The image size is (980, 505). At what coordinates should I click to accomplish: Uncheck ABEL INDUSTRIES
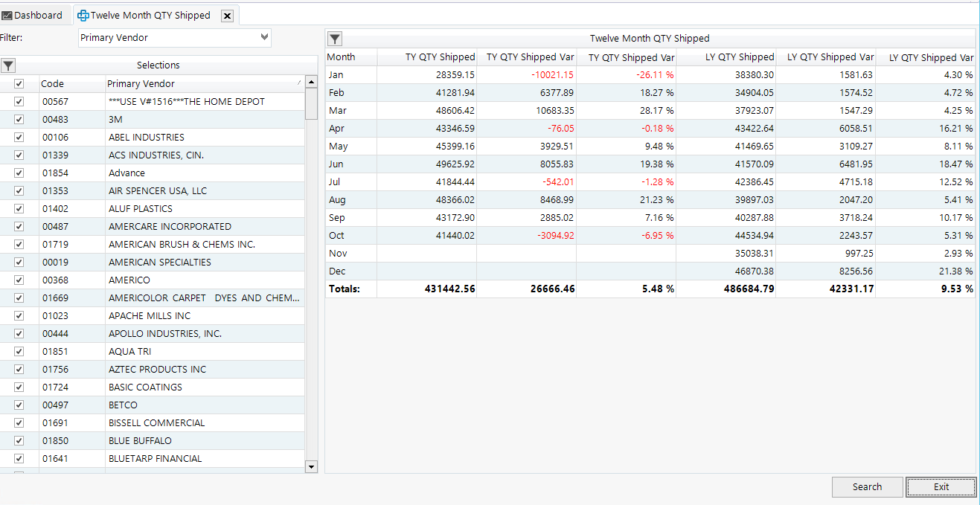(x=18, y=137)
